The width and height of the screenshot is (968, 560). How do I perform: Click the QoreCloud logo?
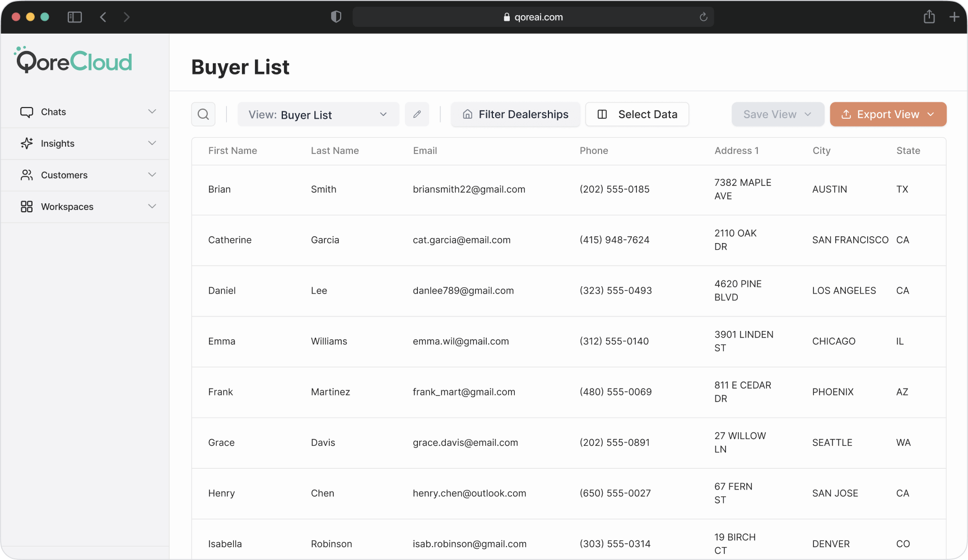click(x=73, y=60)
